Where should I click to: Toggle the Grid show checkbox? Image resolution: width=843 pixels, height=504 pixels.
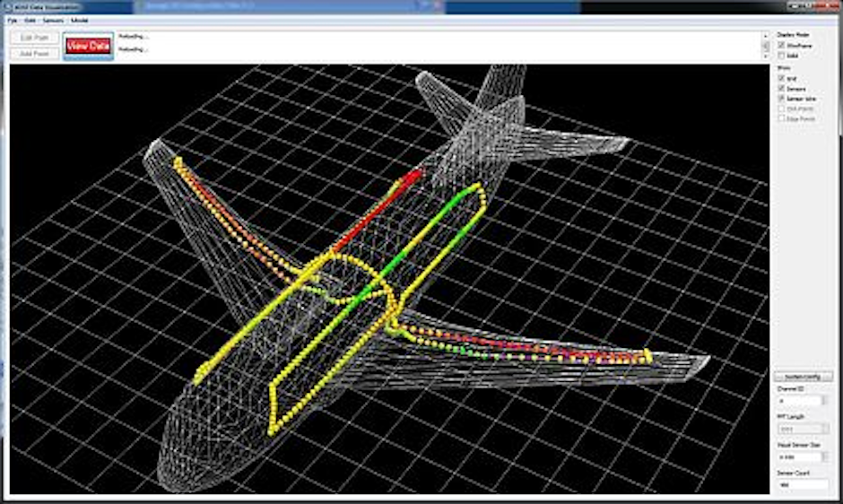pos(781,79)
